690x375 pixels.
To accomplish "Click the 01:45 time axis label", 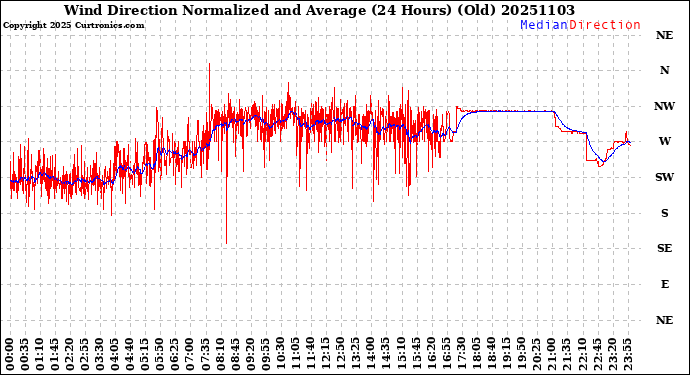I will tap(55, 355).
